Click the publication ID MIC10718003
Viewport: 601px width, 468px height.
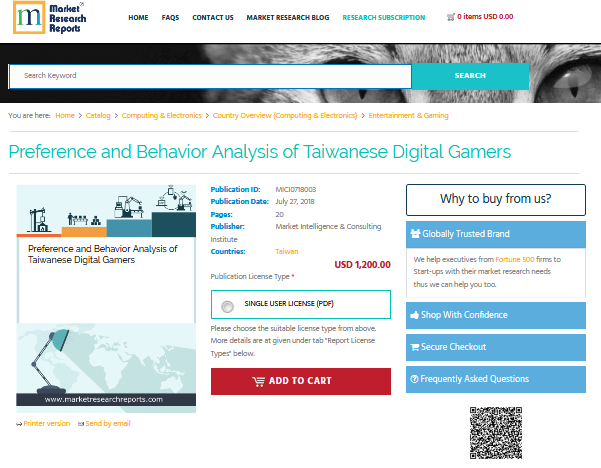tap(296, 189)
